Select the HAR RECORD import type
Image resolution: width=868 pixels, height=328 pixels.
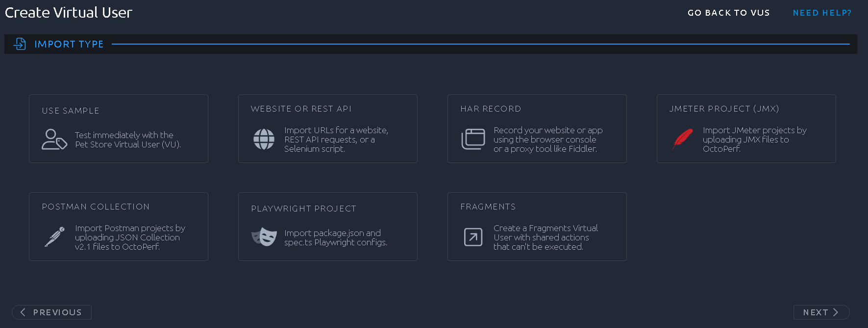point(537,129)
